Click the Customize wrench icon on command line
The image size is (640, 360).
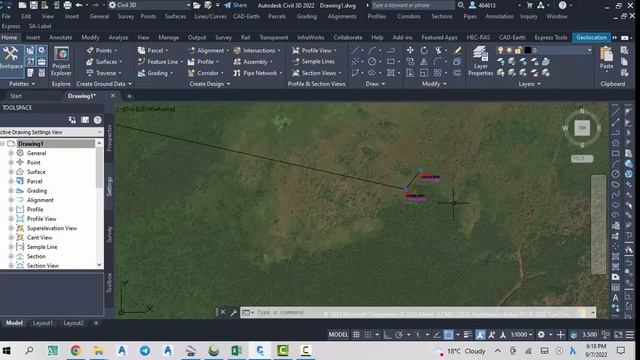[x=234, y=313]
